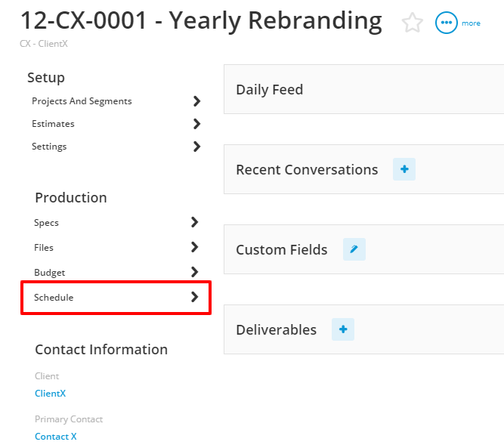This screenshot has height=448, width=504.
Task: Expand Estimates chevron arrow
Action: pyautogui.click(x=196, y=124)
